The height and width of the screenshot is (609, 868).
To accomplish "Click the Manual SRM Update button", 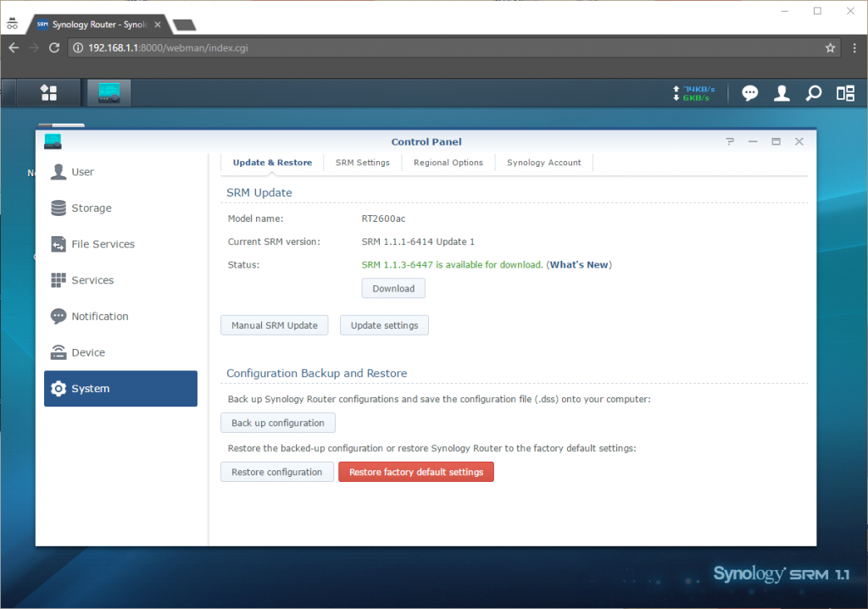I will (275, 325).
